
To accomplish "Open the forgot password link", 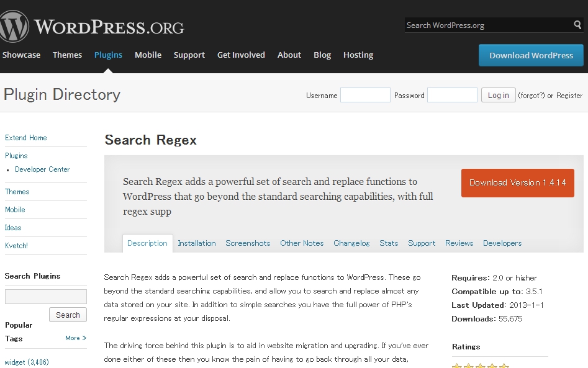I will [531, 96].
